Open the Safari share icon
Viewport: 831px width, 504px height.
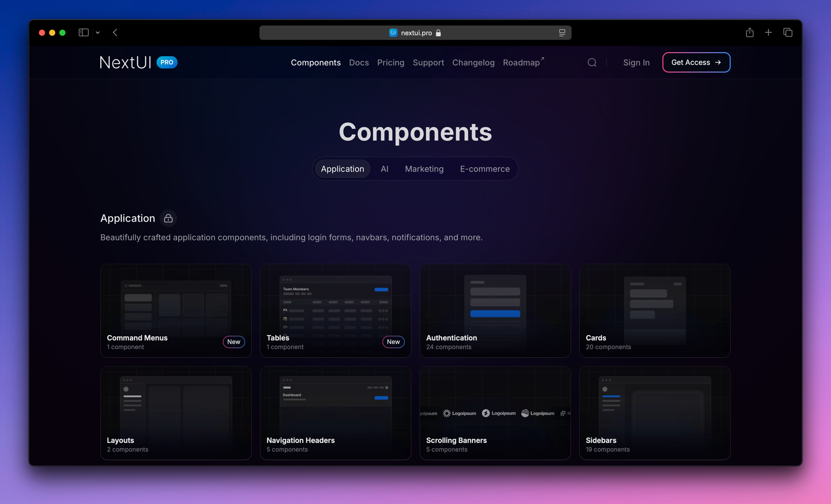[x=750, y=32]
